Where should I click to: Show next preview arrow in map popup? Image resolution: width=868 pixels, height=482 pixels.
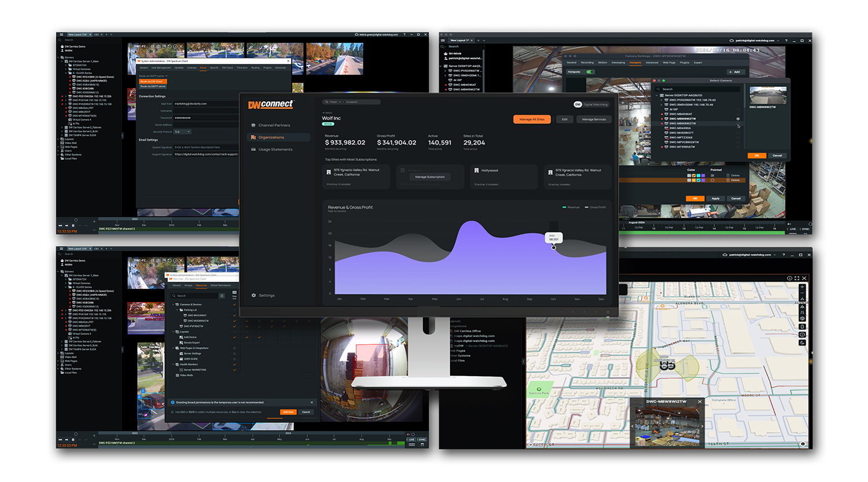point(702,426)
